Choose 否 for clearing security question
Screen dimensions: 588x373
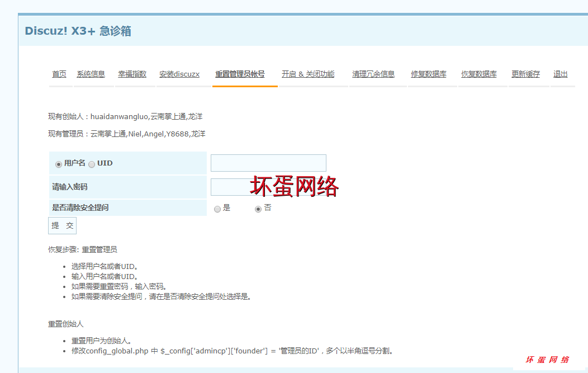pos(258,209)
